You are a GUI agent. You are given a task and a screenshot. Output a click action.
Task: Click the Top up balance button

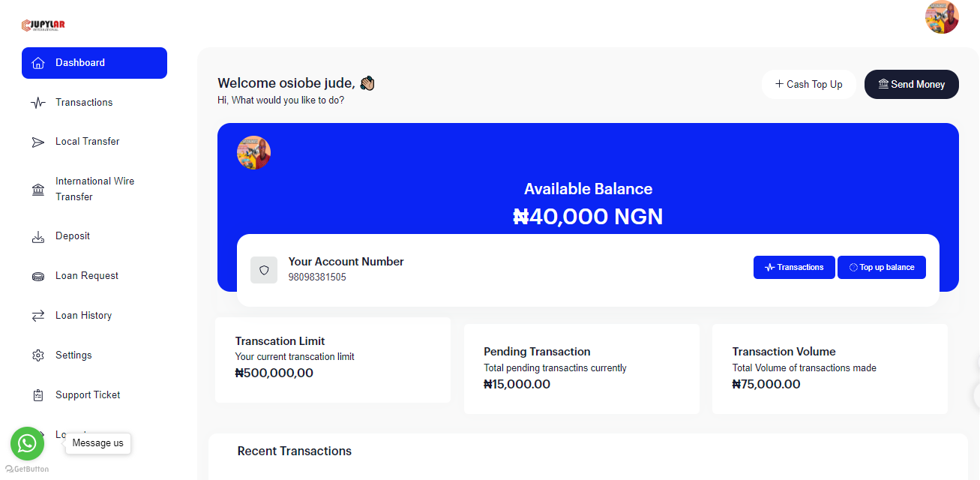coord(881,268)
